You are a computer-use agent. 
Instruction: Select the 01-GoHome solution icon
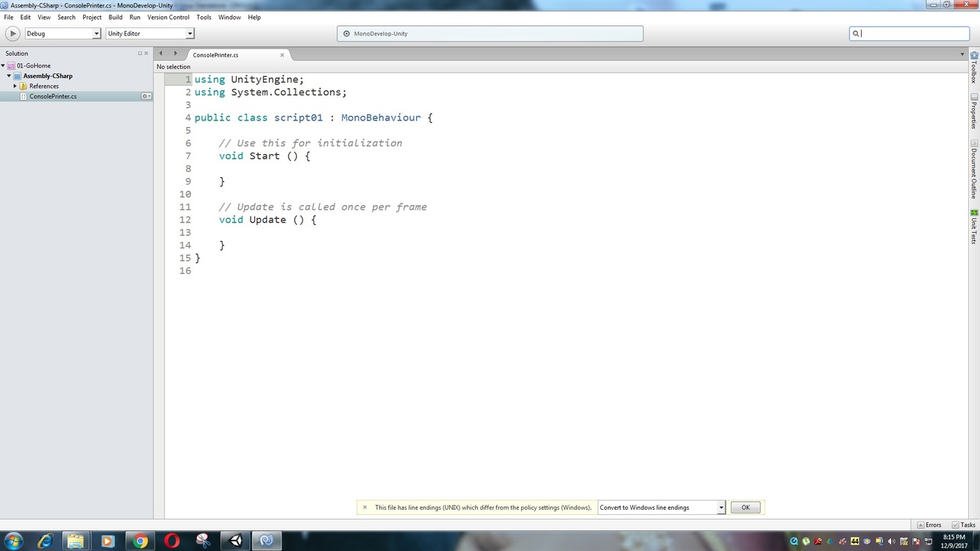pos(11,65)
